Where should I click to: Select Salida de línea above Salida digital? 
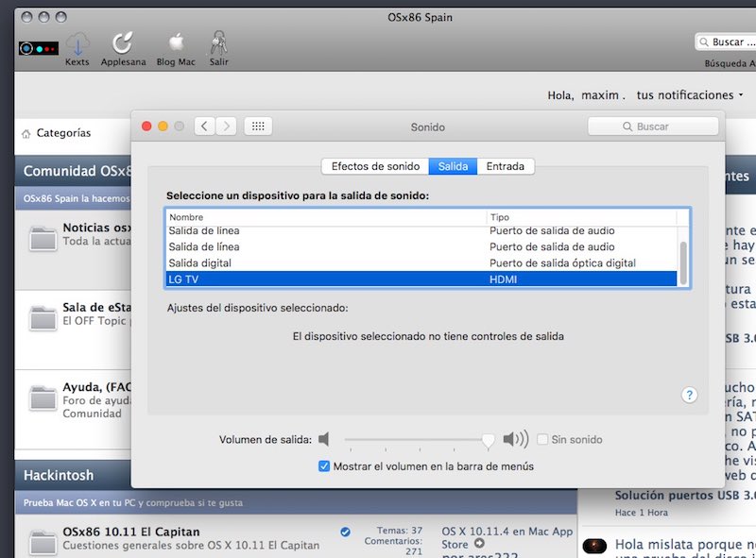421,246
